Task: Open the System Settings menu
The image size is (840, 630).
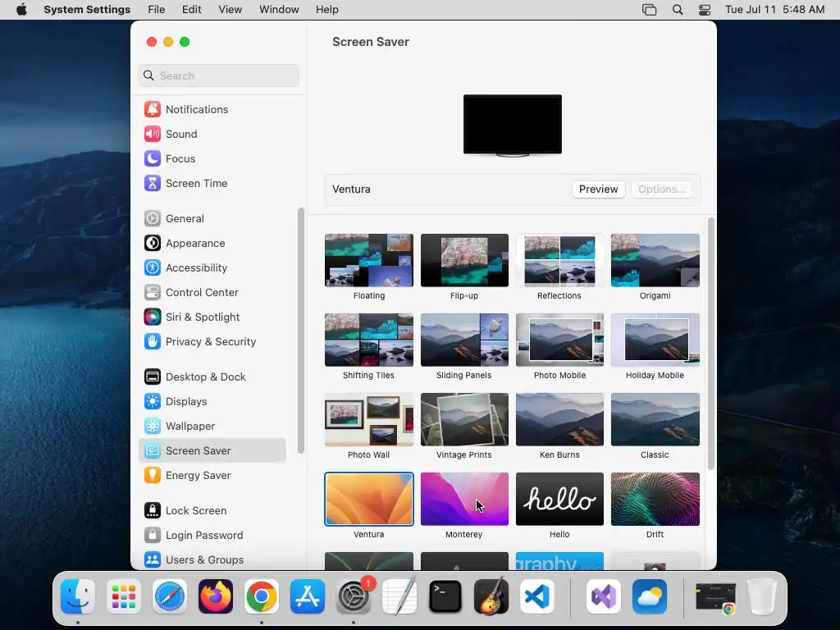Action: [87, 10]
